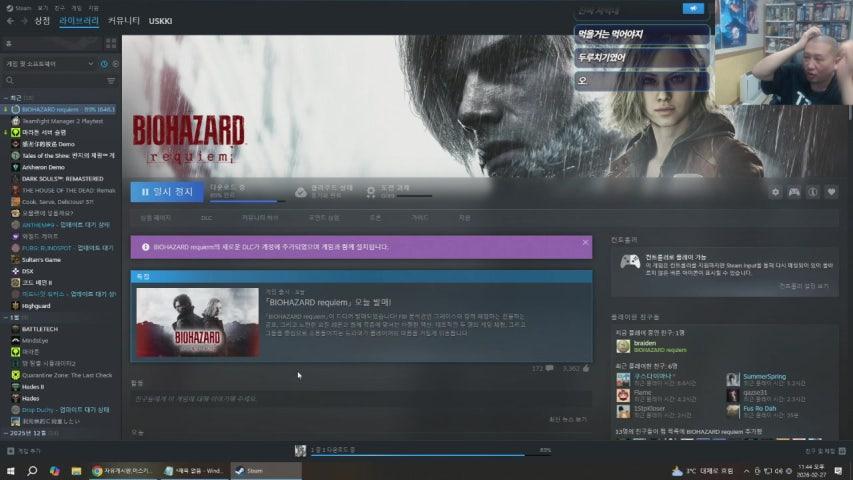Open the BIOHAZARD requiem news thumbnail
Viewport: 853px width, 480px height.
click(x=196, y=323)
